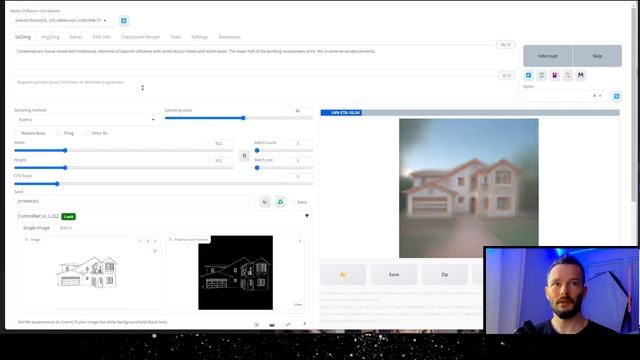This screenshot has height=360, width=640.
Task: Click the ControlNet pencil new canvas icon
Action: 256,324
